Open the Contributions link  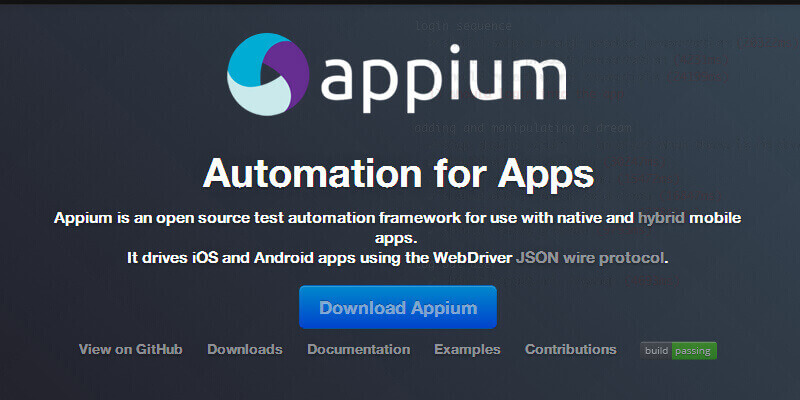click(x=570, y=349)
